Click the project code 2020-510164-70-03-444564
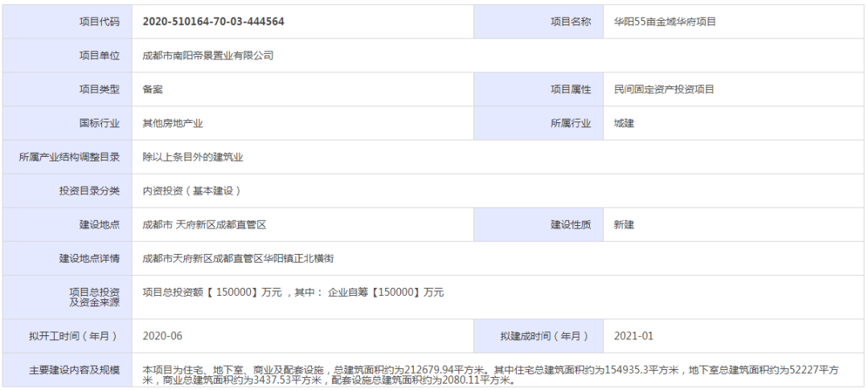This screenshot has width=868, height=390. point(213,22)
